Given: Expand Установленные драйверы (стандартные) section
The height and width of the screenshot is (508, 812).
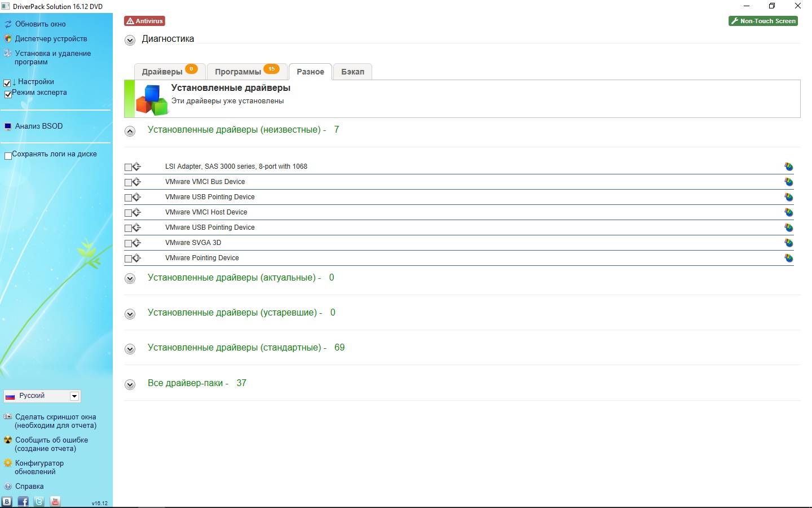Looking at the screenshot, I should pyautogui.click(x=130, y=349).
